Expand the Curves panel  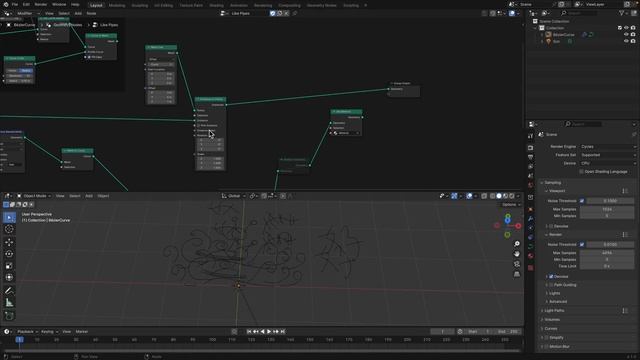[551, 329]
